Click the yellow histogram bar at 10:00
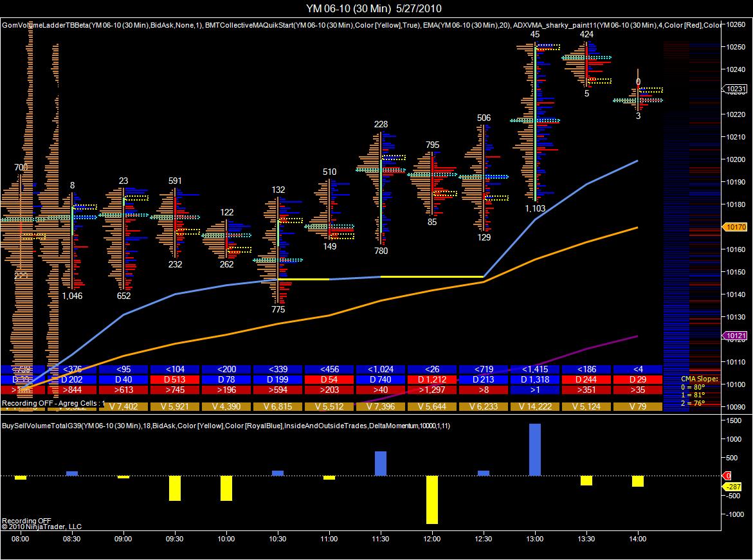The width and height of the screenshot is (753, 560). pyautogui.click(x=226, y=489)
